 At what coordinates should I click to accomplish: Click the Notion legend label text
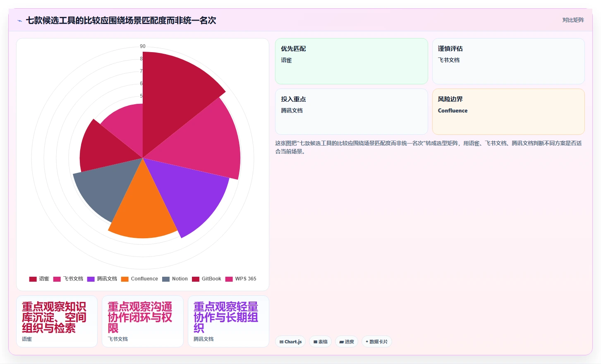pos(180,279)
